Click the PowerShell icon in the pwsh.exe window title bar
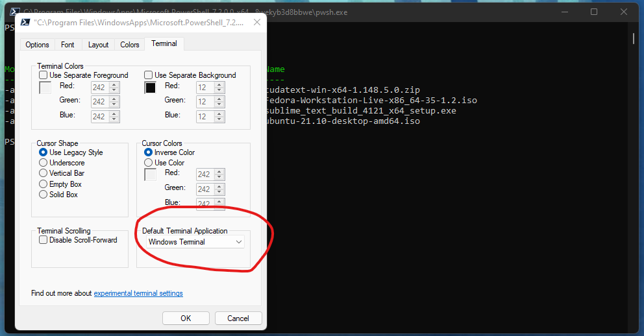644x336 pixels. tap(14, 10)
